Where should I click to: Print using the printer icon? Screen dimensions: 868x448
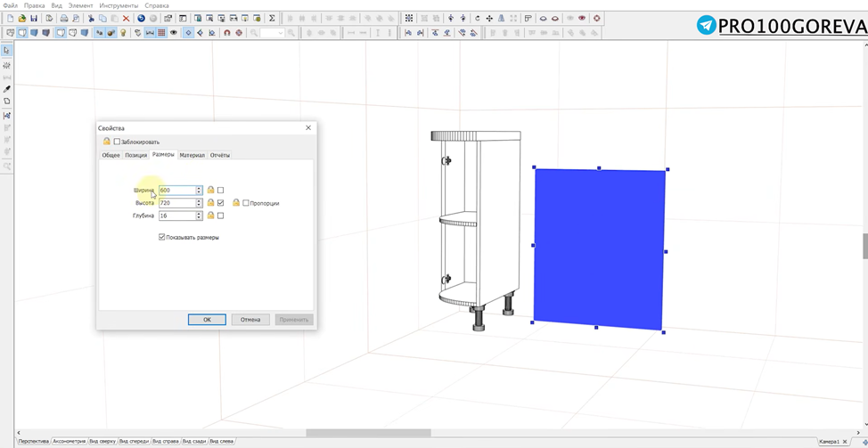point(63,18)
